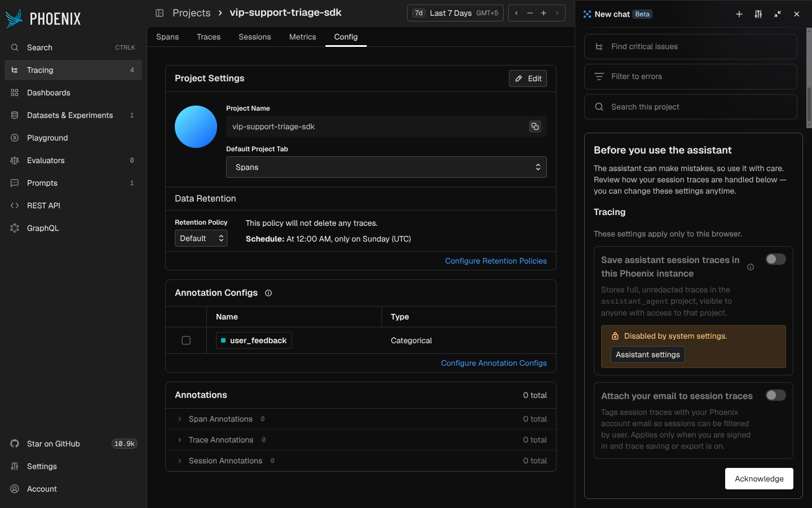
Task: Open the Last 7 Days time range selector
Action: (456, 13)
